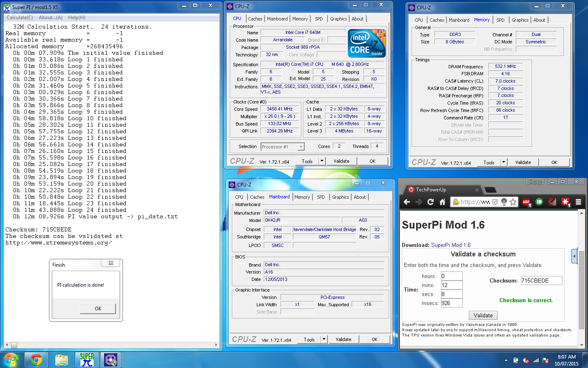Click the Checksum input field
This screenshot has height=368, width=588.
(541, 280)
